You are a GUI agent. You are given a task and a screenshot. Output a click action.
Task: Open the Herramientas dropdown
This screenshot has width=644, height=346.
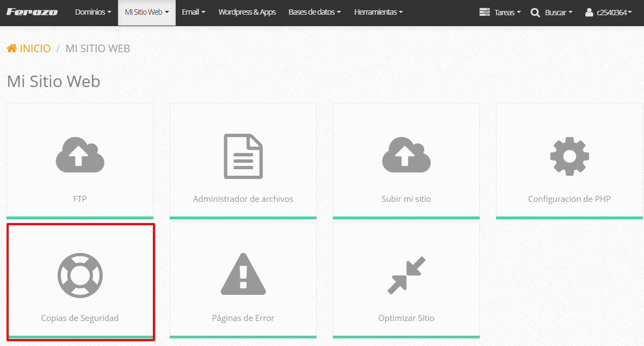378,13
